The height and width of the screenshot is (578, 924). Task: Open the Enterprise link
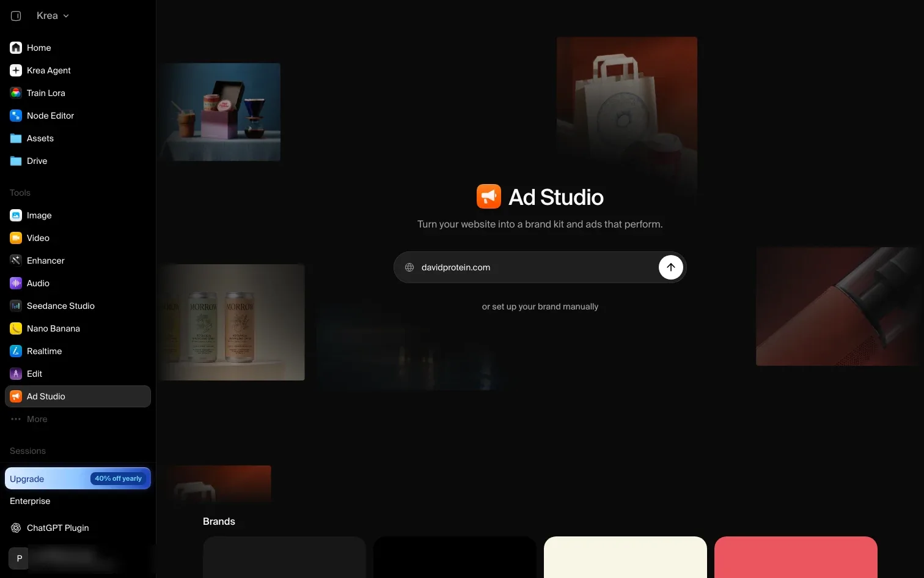click(x=30, y=501)
